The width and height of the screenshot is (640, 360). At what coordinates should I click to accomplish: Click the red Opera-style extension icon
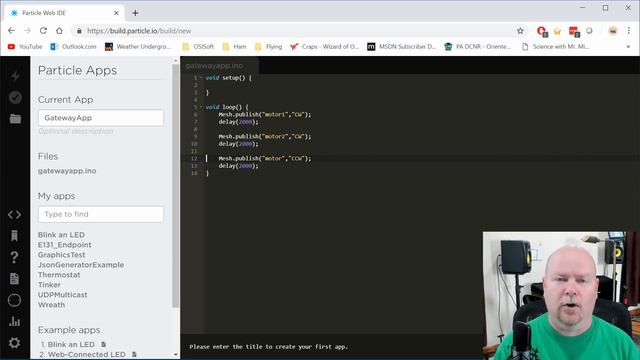click(x=542, y=31)
